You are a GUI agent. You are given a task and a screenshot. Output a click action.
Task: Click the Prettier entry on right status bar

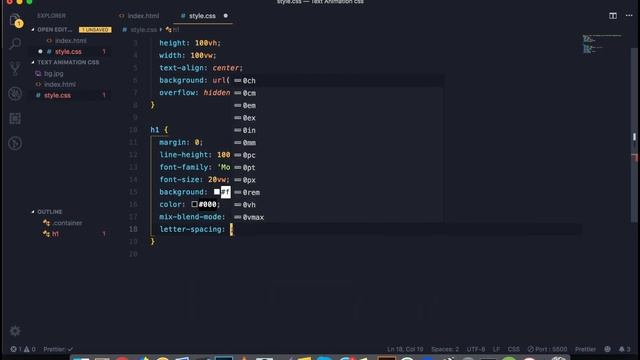coord(585,349)
